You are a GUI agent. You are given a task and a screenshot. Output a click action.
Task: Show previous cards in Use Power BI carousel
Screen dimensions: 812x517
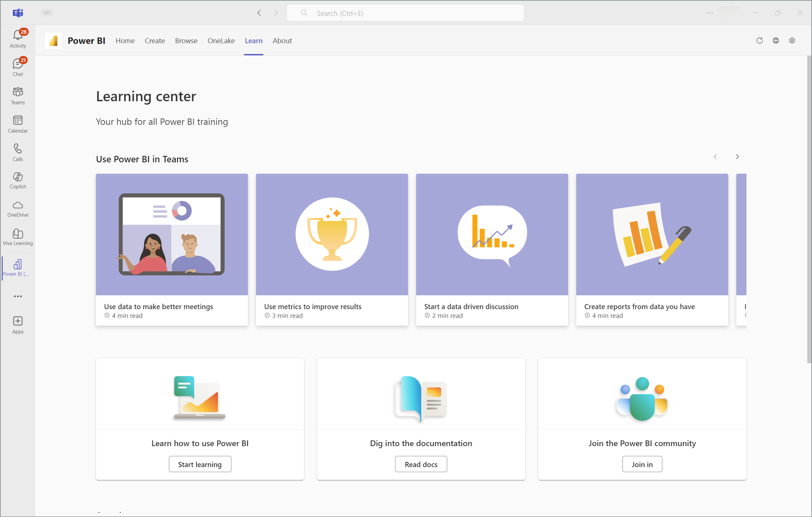(715, 157)
